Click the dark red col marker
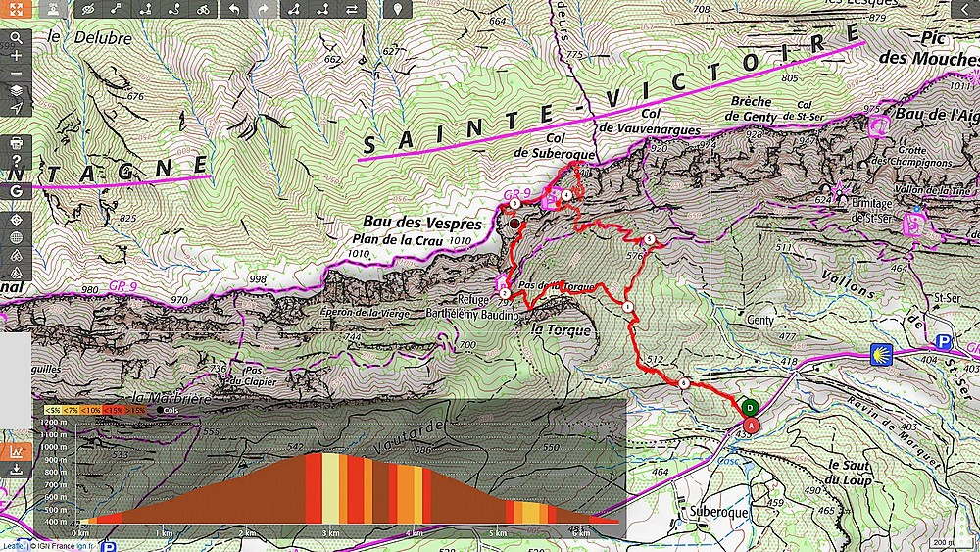 tap(514, 224)
